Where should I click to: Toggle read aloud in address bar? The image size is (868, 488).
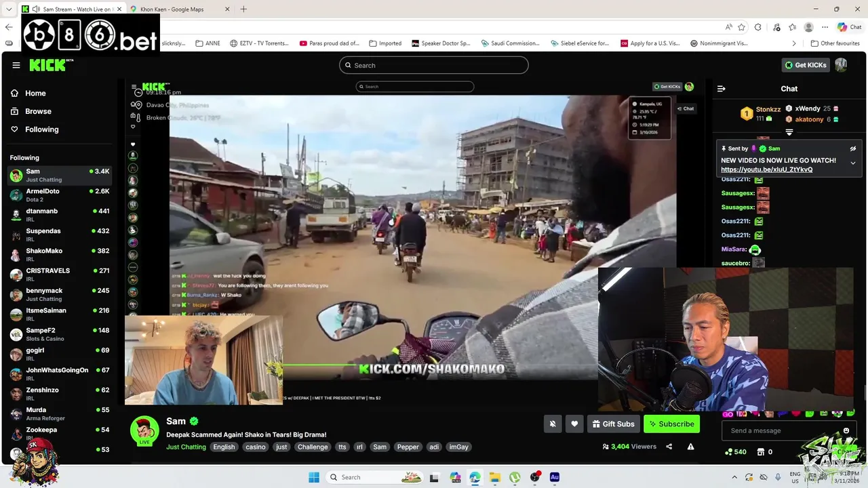coord(728,27)
